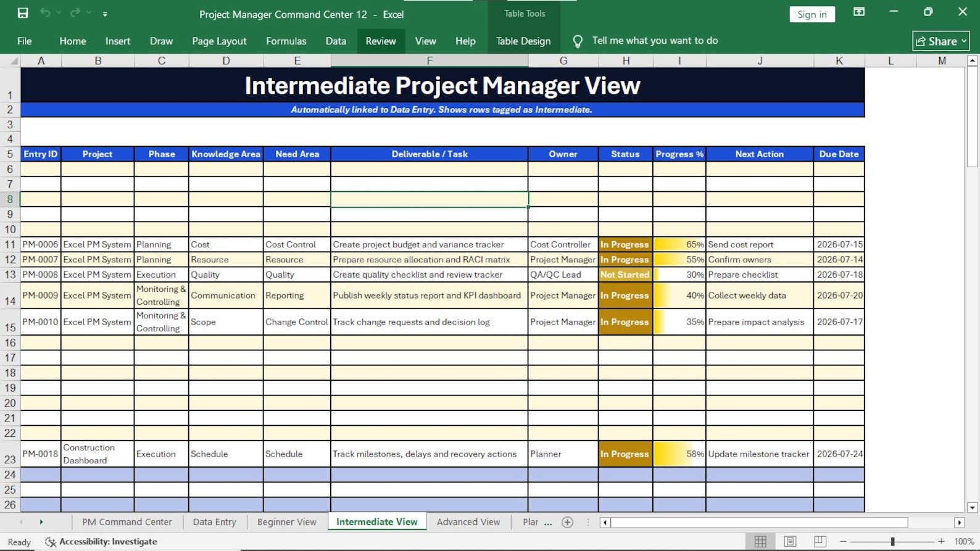Open the Formulas ribbon tab
The width and height of the screenshot is (980, 551).
tap(286, 41)
